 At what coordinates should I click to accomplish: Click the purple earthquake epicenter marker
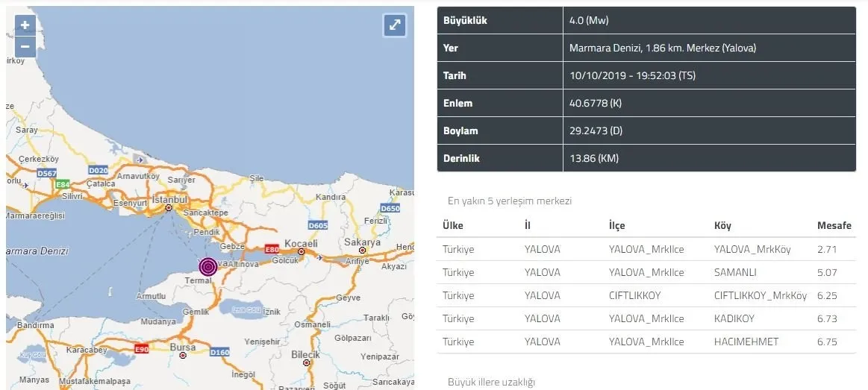coord(208,266)
